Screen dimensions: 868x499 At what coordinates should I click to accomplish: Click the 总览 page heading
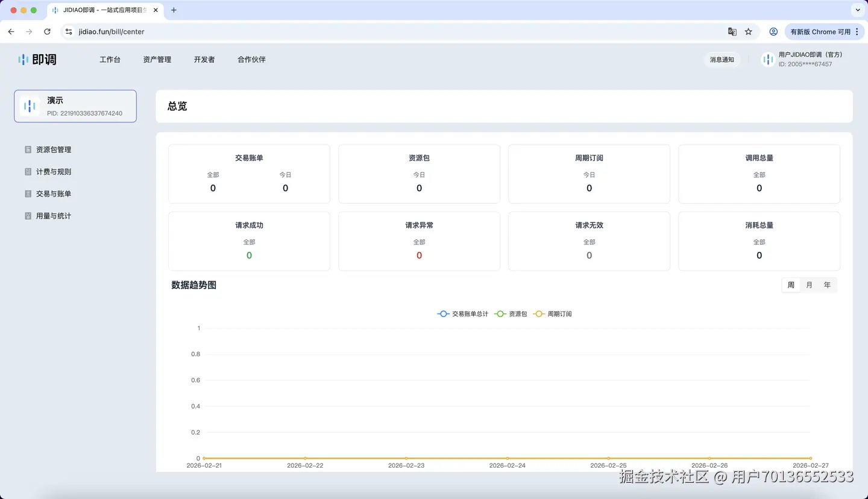177,106
